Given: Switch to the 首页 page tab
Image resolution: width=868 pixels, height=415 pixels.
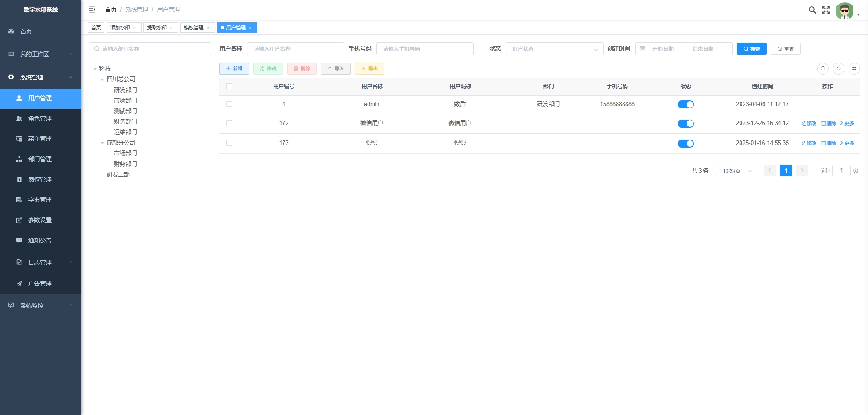Looking at the screenshot, I should pos(96,28).
